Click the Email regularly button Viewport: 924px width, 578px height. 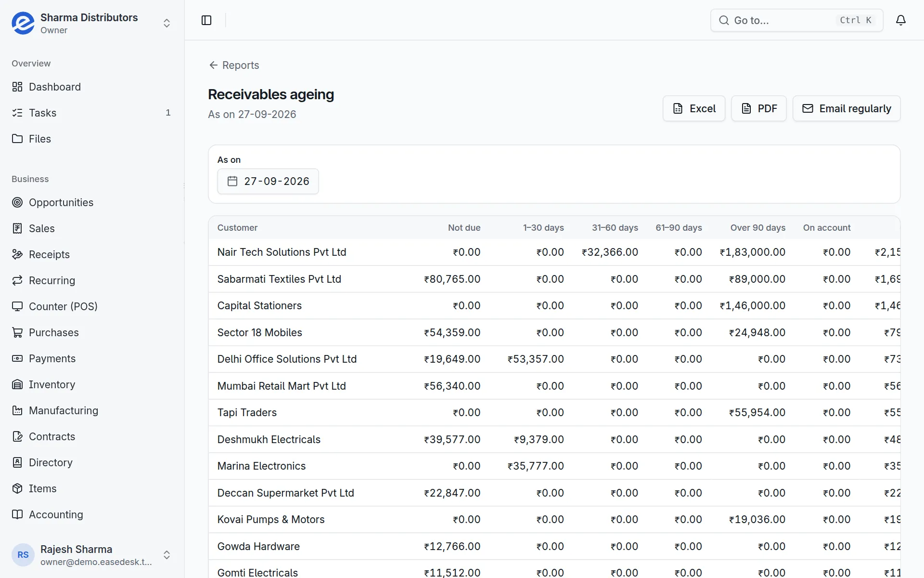847,108
